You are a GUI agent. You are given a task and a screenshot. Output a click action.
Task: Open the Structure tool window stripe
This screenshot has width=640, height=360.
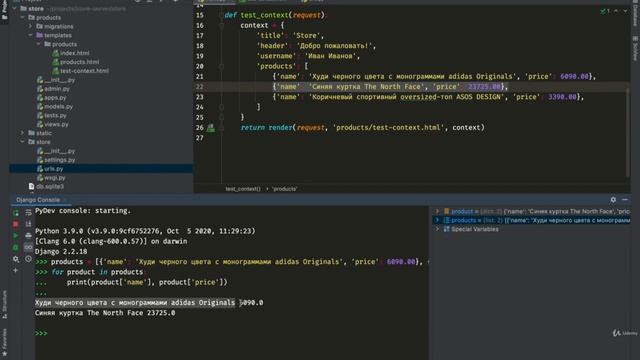point(4,304)
